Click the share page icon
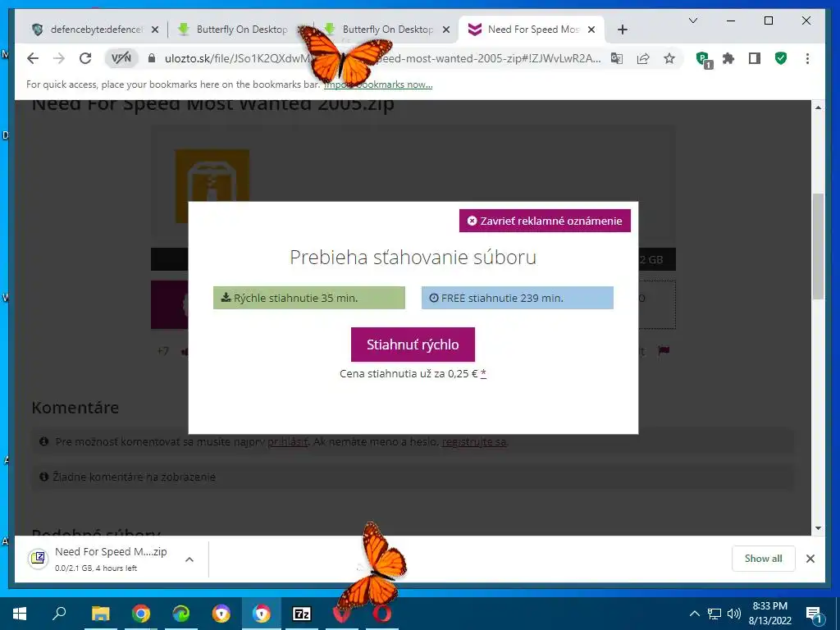This screenshot has width=840, height=630. [643, 58]
